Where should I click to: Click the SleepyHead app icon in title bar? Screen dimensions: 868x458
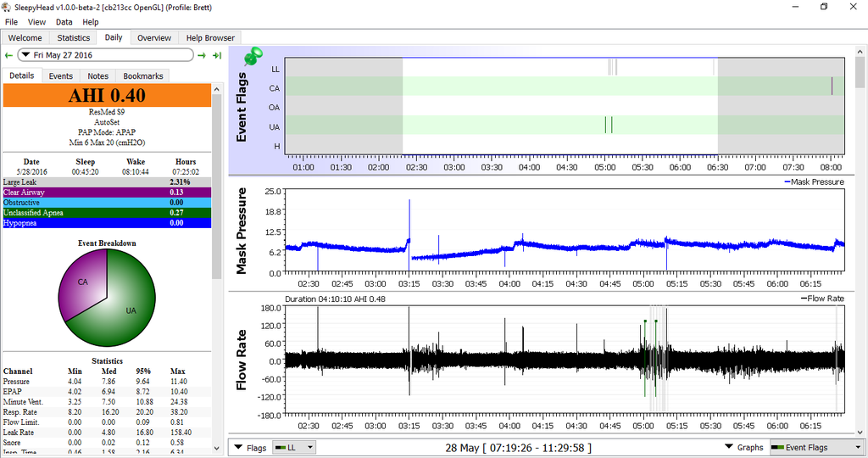click(x=7, y=7)
